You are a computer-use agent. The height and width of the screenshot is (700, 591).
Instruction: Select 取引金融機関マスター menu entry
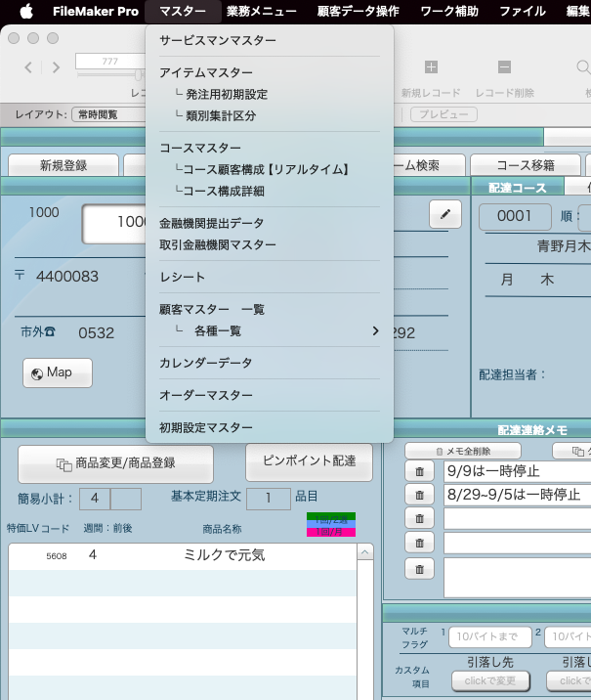tap(270, 244)
